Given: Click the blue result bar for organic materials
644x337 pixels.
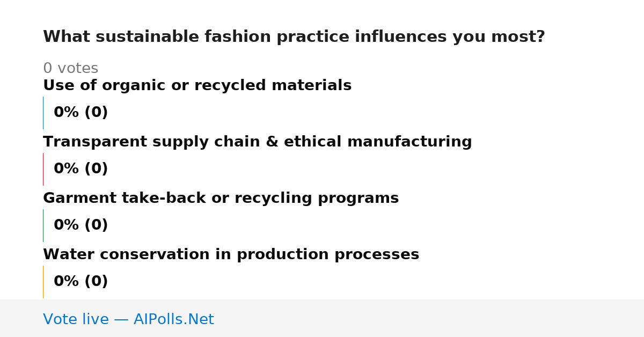Looking at the screenshot, I should (43, 113).
